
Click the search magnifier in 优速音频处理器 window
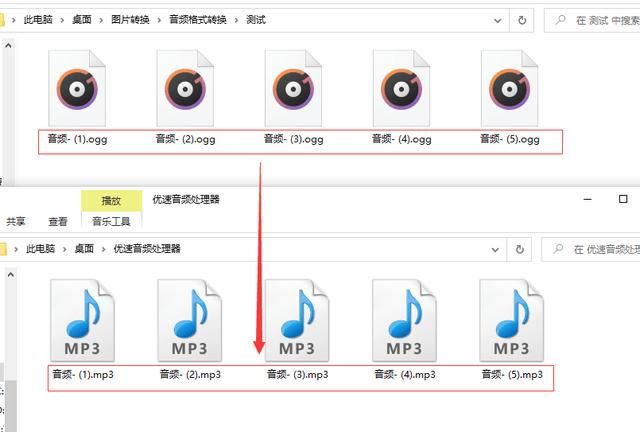558,249
